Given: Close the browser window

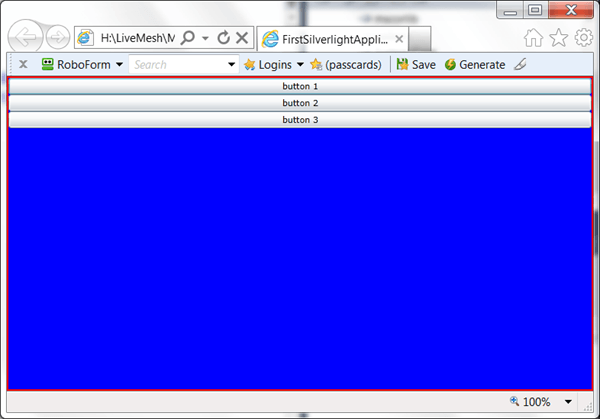Looking at the screenshot, I should (x=571, y=10).
